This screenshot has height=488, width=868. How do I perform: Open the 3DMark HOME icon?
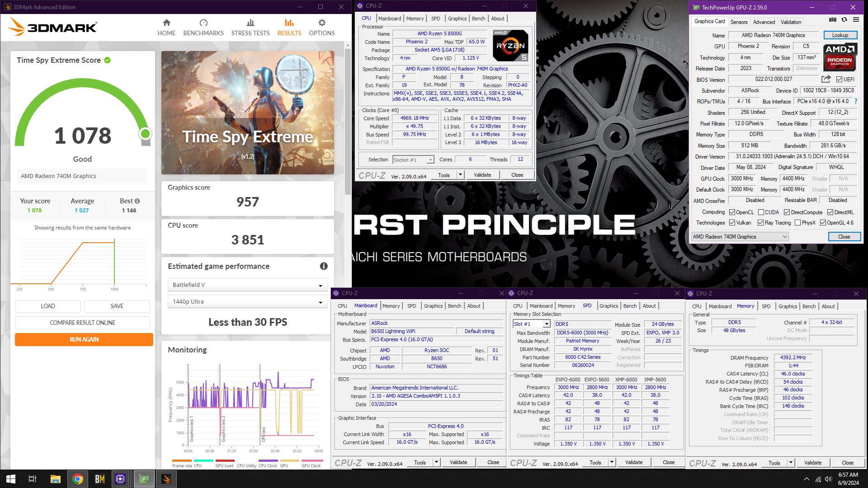pos(166,23)
